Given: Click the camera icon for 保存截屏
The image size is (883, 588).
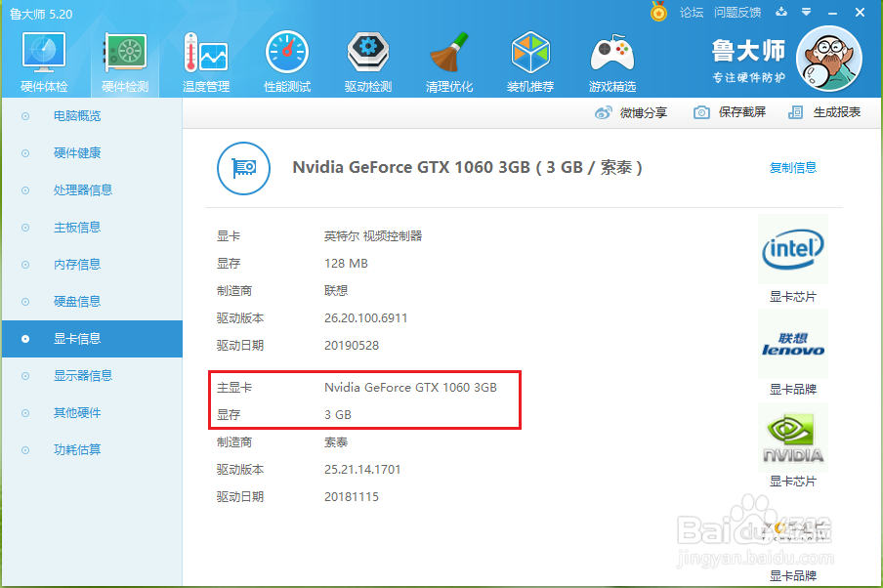Looking at the screenshot, I should point(701,112).
